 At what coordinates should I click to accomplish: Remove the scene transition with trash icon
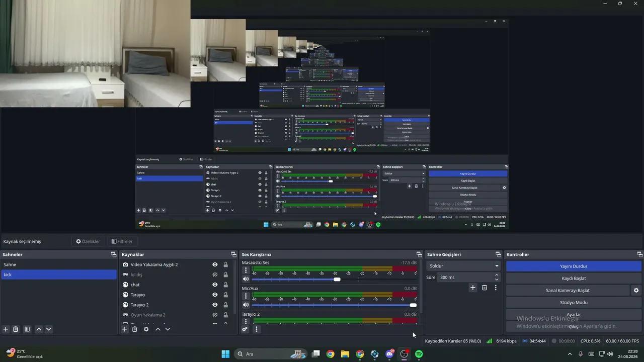tap(485, 288)
